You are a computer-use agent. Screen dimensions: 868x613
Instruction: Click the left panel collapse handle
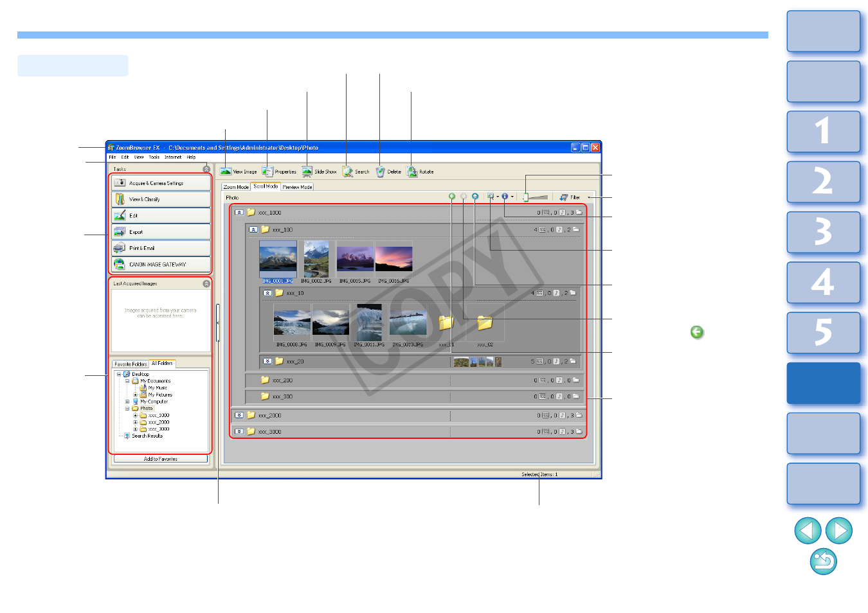pos(218,323)
